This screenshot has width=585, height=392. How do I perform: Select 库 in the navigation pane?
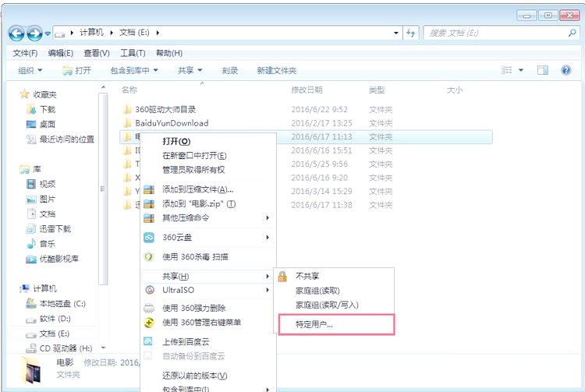pos(37,169)
